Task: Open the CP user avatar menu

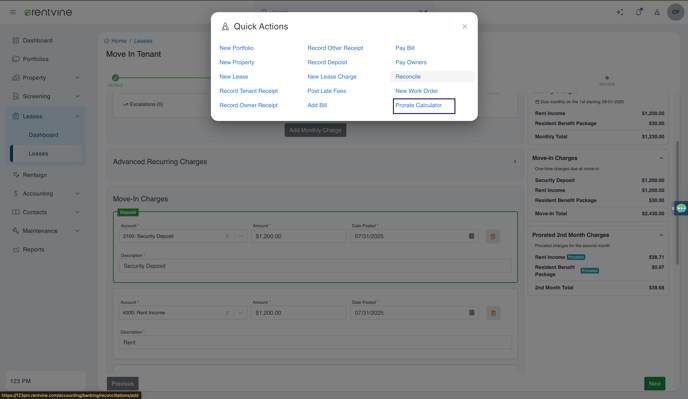Action: click(676, 12)
